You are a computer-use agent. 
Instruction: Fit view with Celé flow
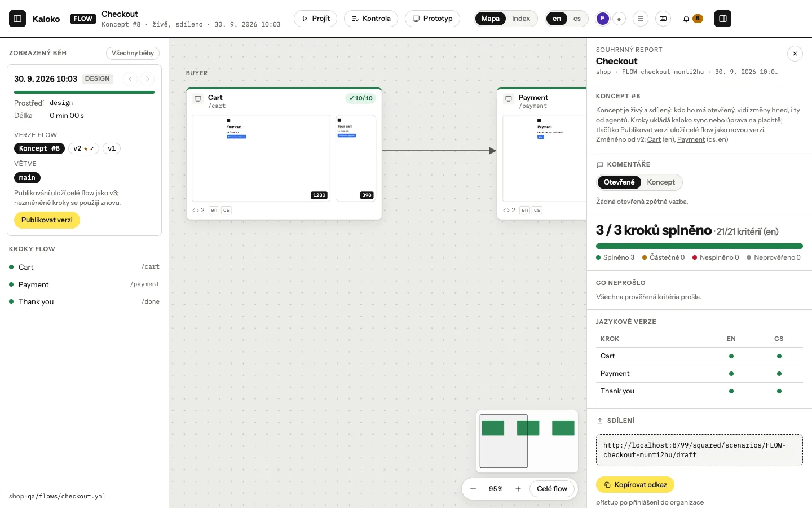click(552, 489)
